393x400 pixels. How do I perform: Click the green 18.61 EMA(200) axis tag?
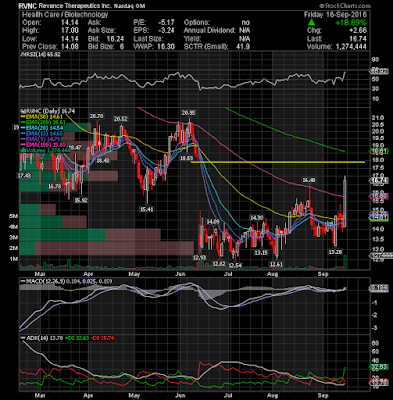click(x=380, y=151)
